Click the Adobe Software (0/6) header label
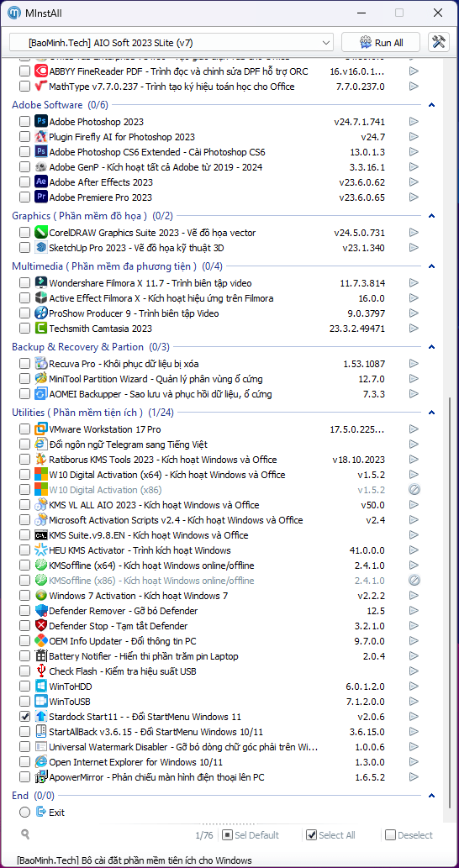This screenshot has width=459, height=868. (x=61, y=105)
